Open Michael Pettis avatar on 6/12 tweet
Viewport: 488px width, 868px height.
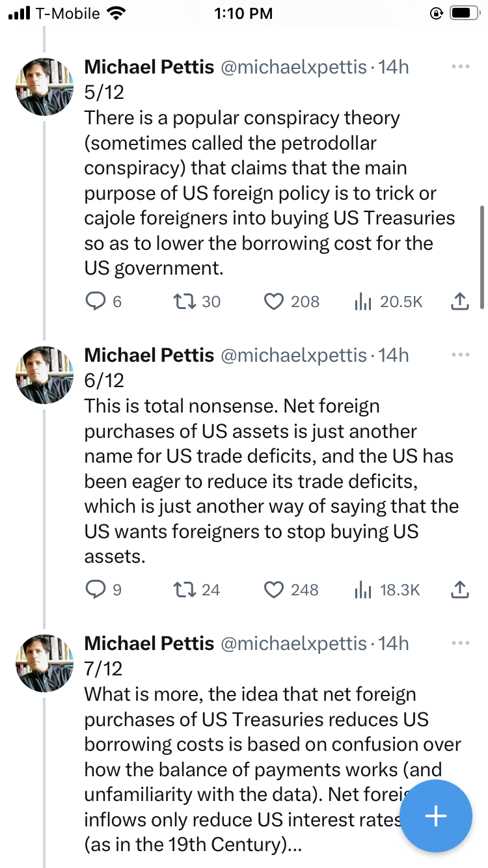tap(44, 375)
